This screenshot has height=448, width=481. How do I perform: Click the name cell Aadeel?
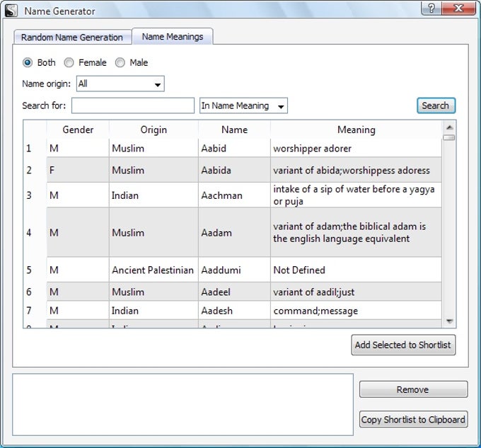(234, 292)
